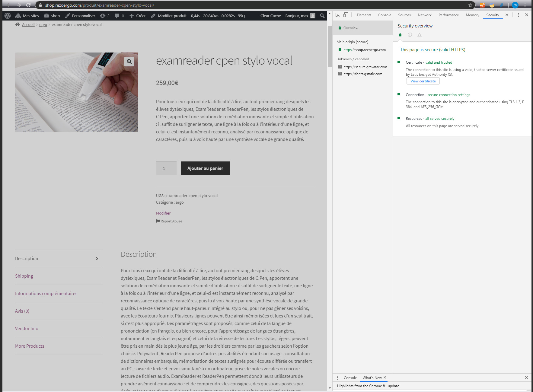533x392 pixels.
Task: Open the orange analytics extension icon
Action: point(482,5)
